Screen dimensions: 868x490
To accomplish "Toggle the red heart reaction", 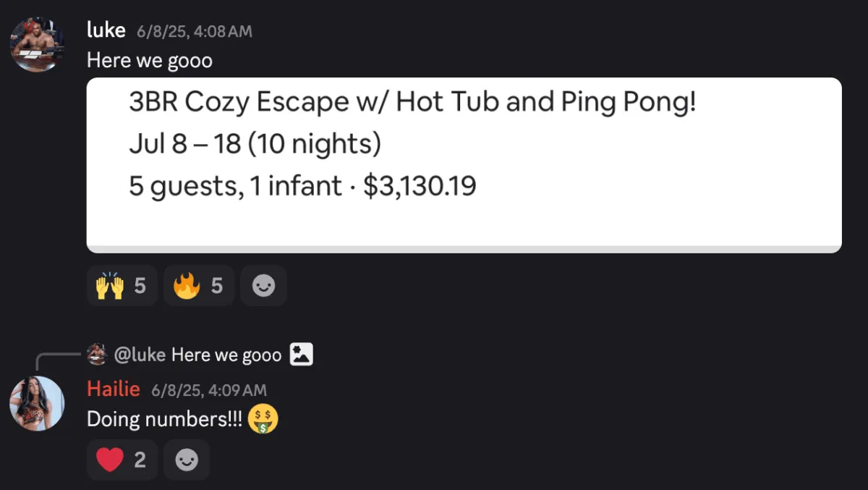I will tap(122, 460).
